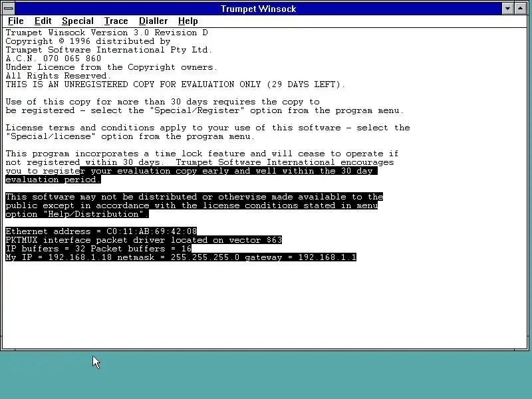Click the 'Copyright © 1996 distributed by' line
Image resolution: width=532 pixels, height=399 pixels.
click(88, 41)
